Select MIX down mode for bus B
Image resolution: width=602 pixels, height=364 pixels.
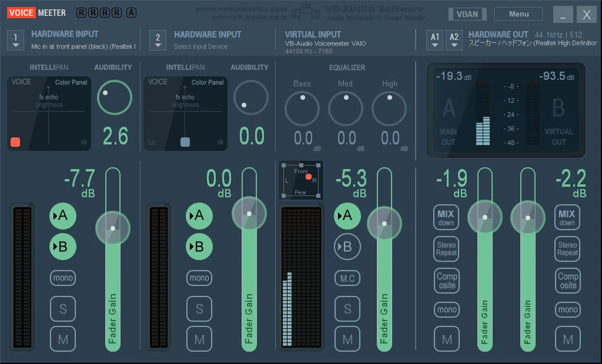click(567, 217)
